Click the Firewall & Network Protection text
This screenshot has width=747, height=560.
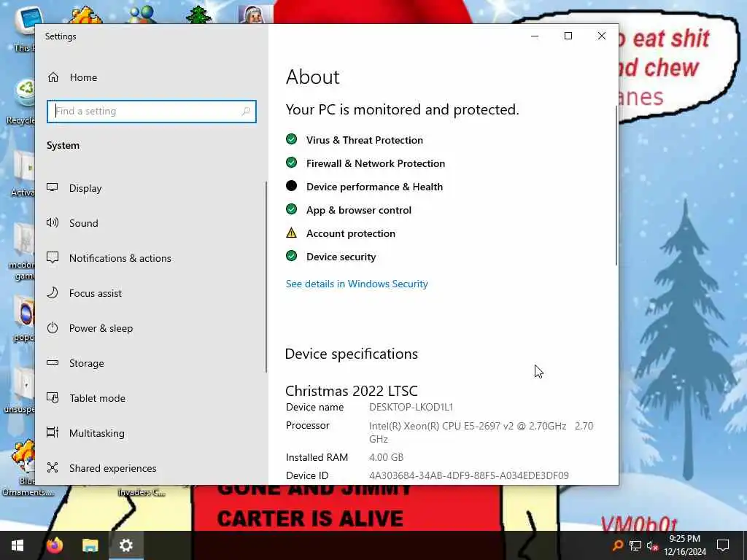click(x=376, y=163)
